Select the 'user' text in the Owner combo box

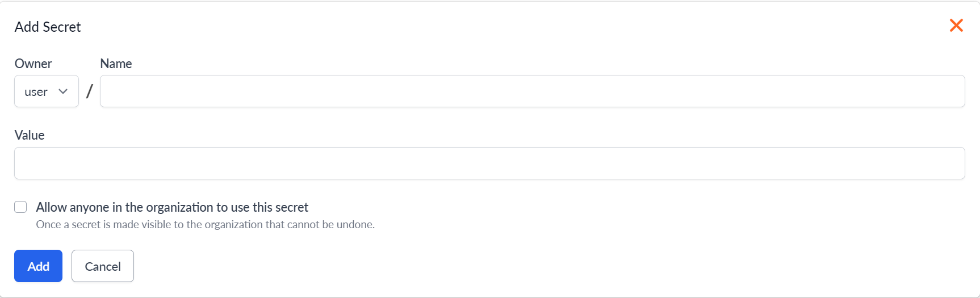(x=36, y=92)
